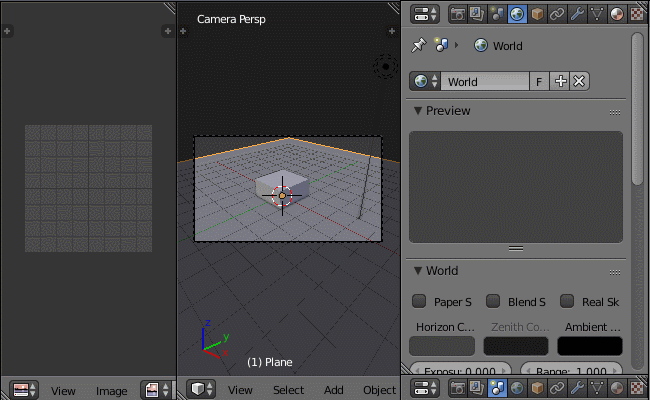This screenshot has width=650, height=400.
Task: Click the Exposure value slider
Action: click(460, 370)
